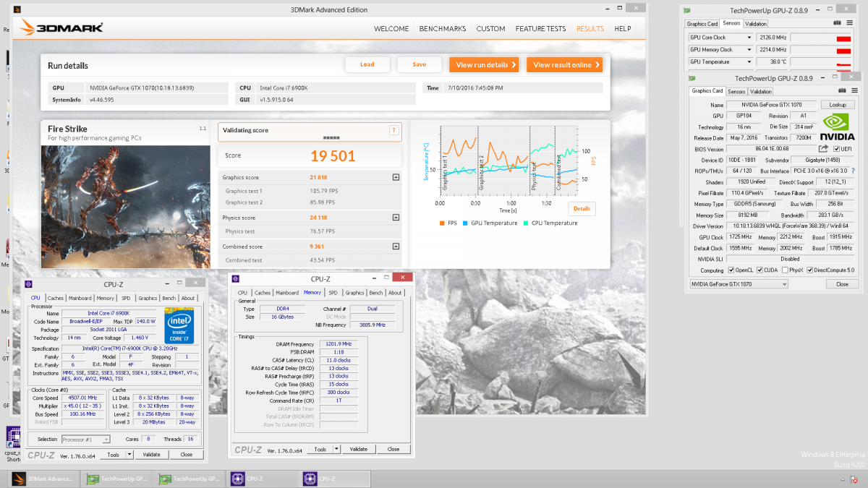Click the View run details button

[484, 64]
